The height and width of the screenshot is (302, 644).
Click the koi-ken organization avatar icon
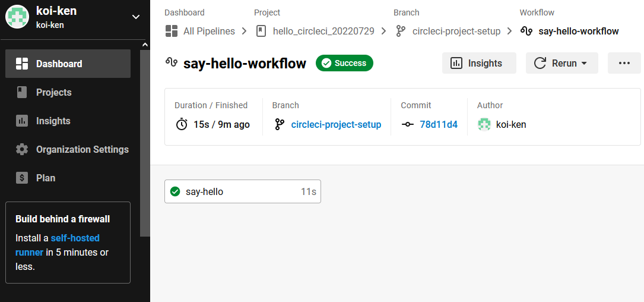click(17, 17)
